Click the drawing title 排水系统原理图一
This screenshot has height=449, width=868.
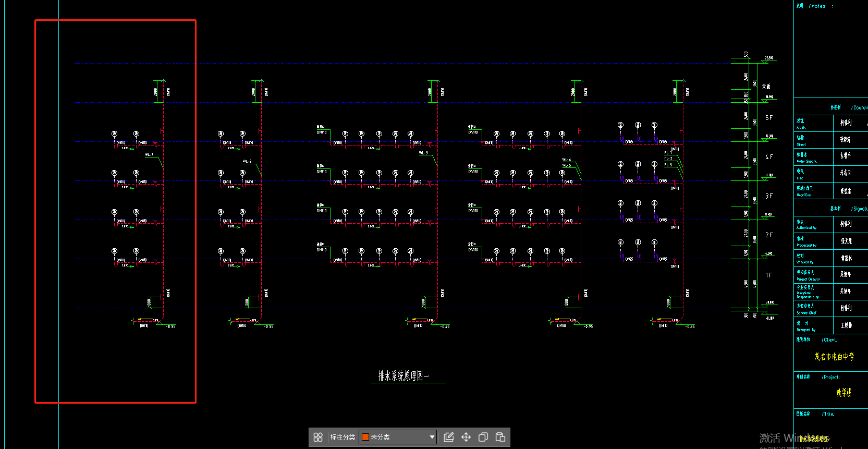[404, 376]
